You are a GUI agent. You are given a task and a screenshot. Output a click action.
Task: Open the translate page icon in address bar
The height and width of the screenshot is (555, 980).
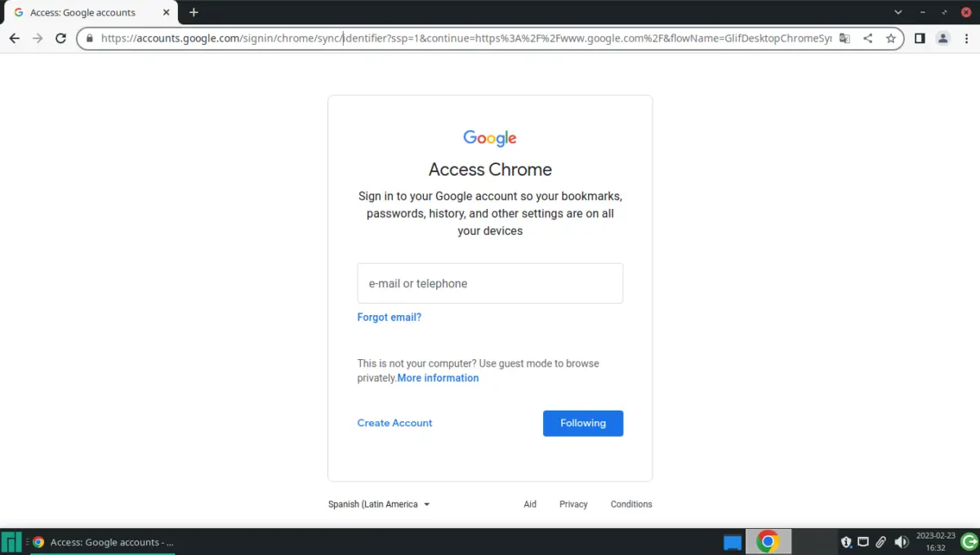844,38
